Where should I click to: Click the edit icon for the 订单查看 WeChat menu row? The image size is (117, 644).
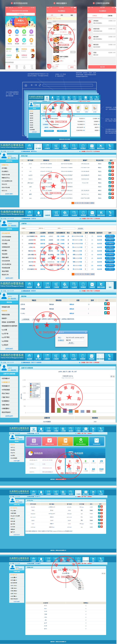click(105, 309)
